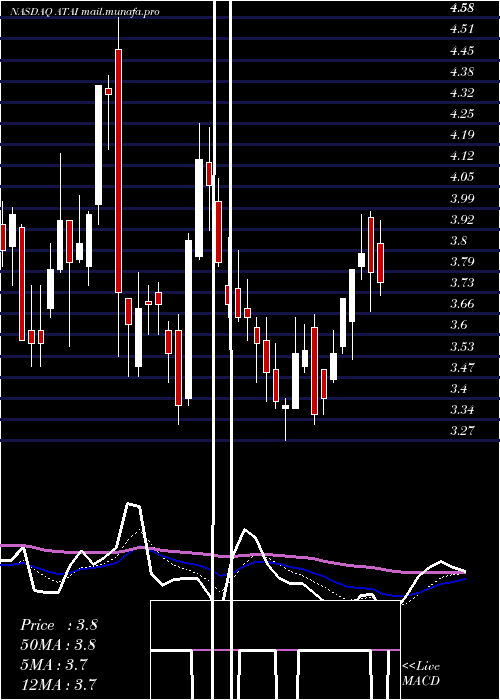The height and width of the screenshot is (700, 500).
Task: Click the 4.38 price level label
Action: point(462,71)
